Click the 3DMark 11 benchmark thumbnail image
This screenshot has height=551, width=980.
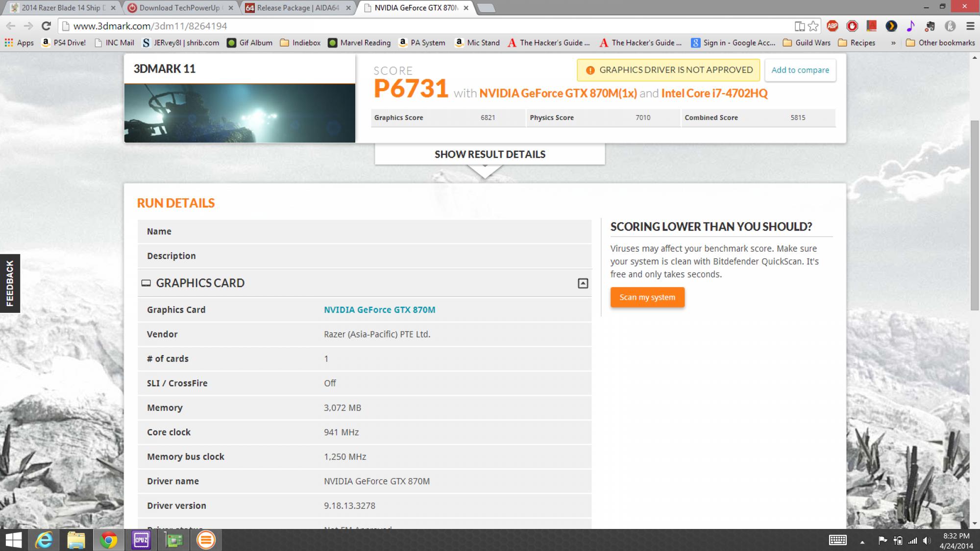click(x=240, y=113)
